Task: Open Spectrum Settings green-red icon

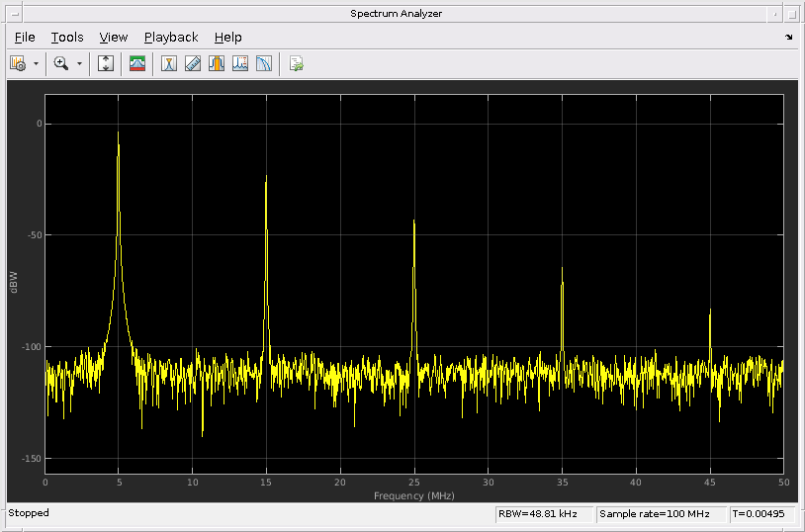Action: click(137, 63)
